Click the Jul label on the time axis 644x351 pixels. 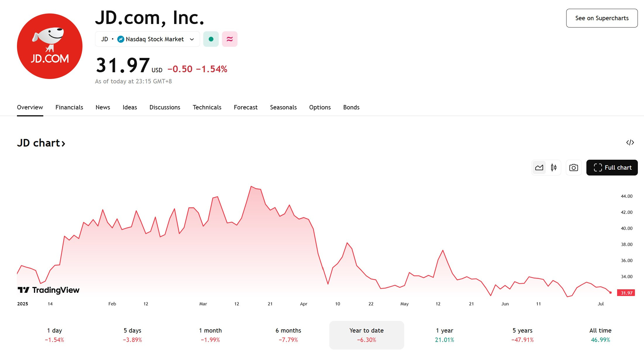coord(601,304)
